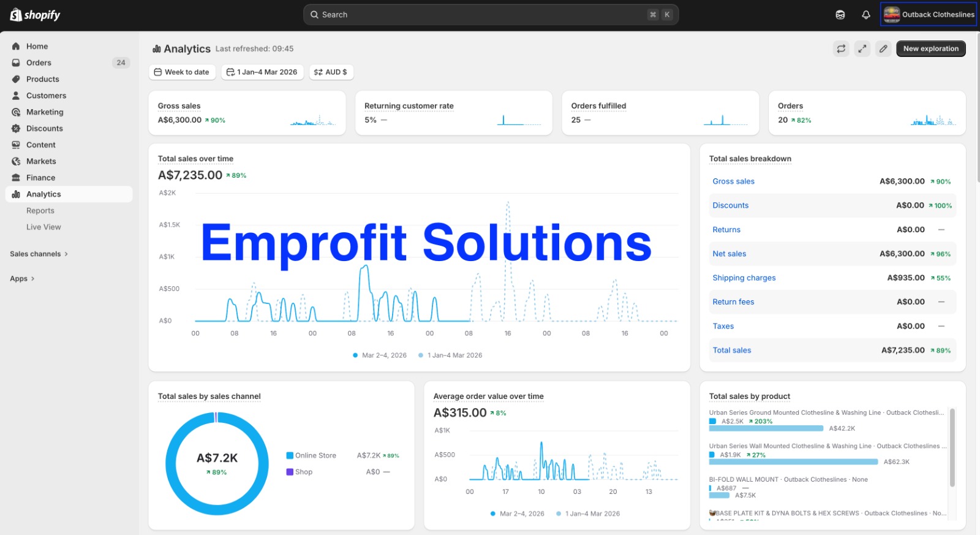Open the Returns breakdown link
Image resolution: width=980 pixels, height=535 pixels.
pyautogui.click(x=726, y=230)
